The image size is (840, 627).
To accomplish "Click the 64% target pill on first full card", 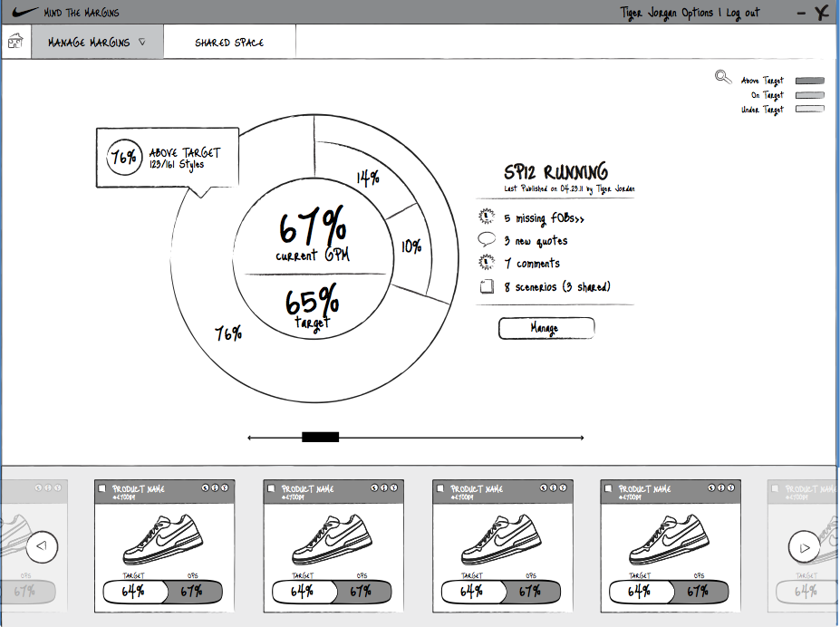I will pos(135,592).
